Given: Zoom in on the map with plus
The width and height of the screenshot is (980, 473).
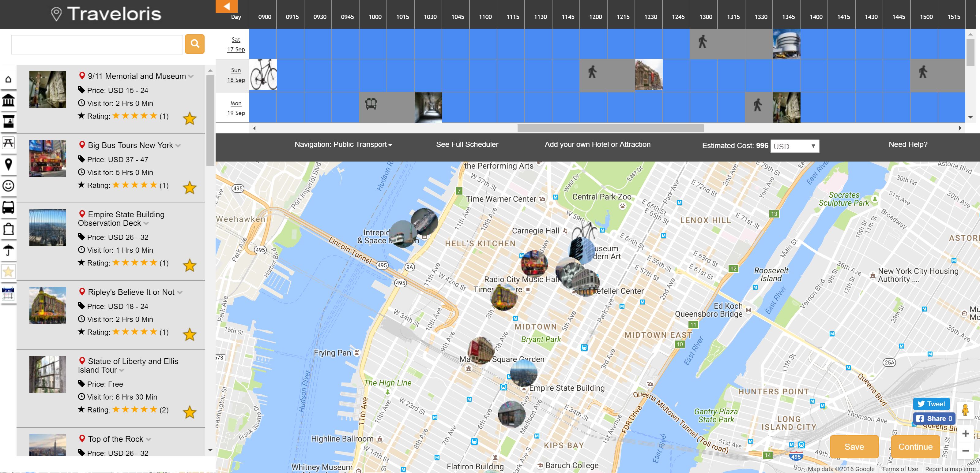Looking at the screenshot, I should click(965, 434).
